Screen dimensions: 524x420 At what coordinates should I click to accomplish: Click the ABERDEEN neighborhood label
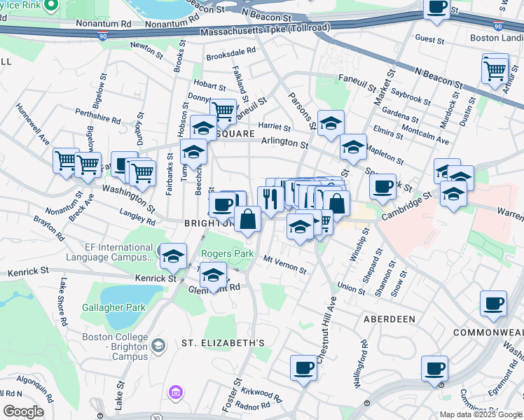click(389, 319)
